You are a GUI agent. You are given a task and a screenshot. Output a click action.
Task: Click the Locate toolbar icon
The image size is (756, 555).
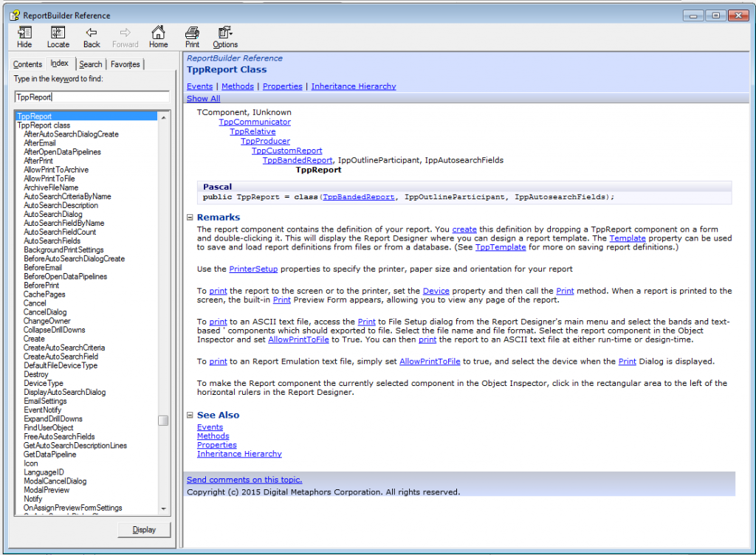point(58,32)
